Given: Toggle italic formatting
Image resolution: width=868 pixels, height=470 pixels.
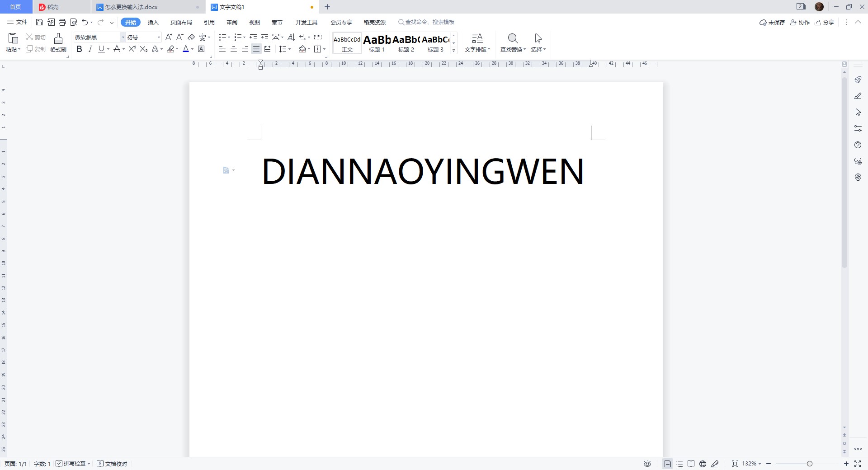Looking at the screenshot, I should pos(90,49).
